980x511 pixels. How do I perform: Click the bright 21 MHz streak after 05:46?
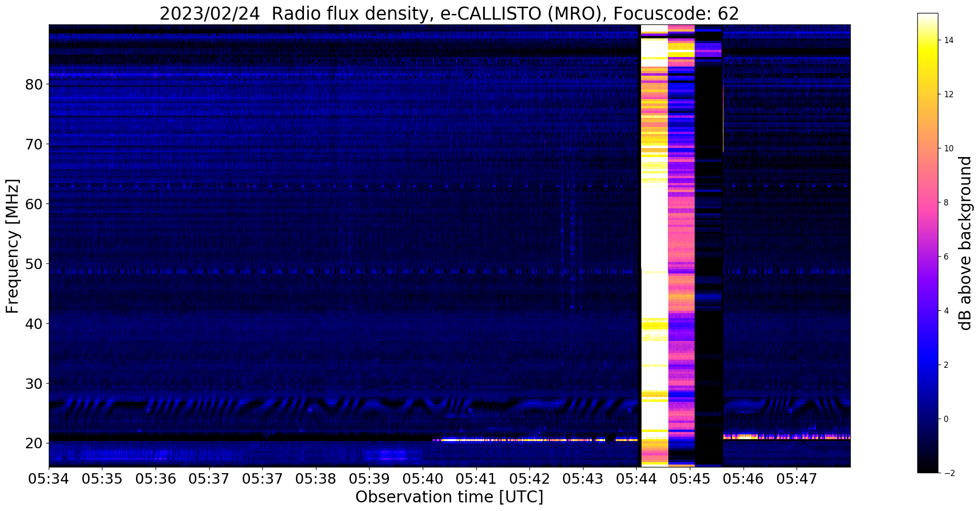[x=787, y=437]
